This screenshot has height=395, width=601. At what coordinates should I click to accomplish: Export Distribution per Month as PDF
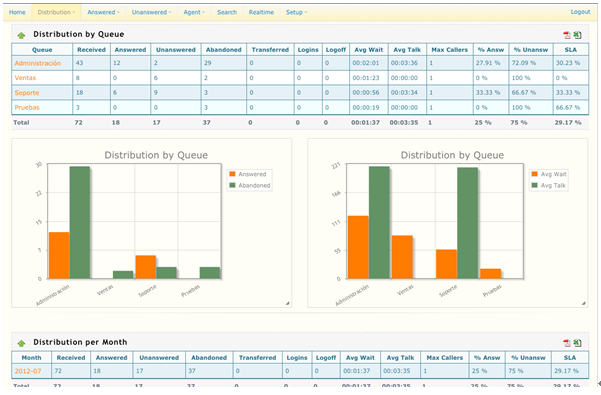point(567,343)
